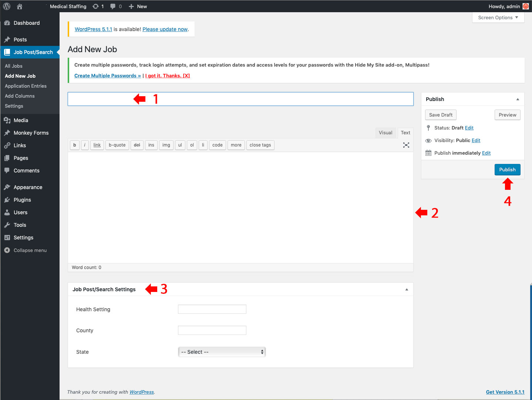
Task: Collapse the Job Post/Search Settings panel
Action: (x=407, y=289)
